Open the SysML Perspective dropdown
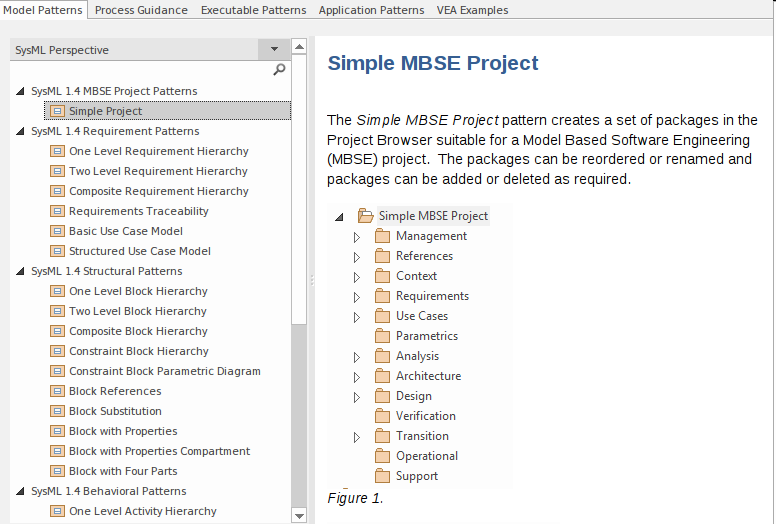Viewport: 776px width, 524px height. (x=273, y=49)
